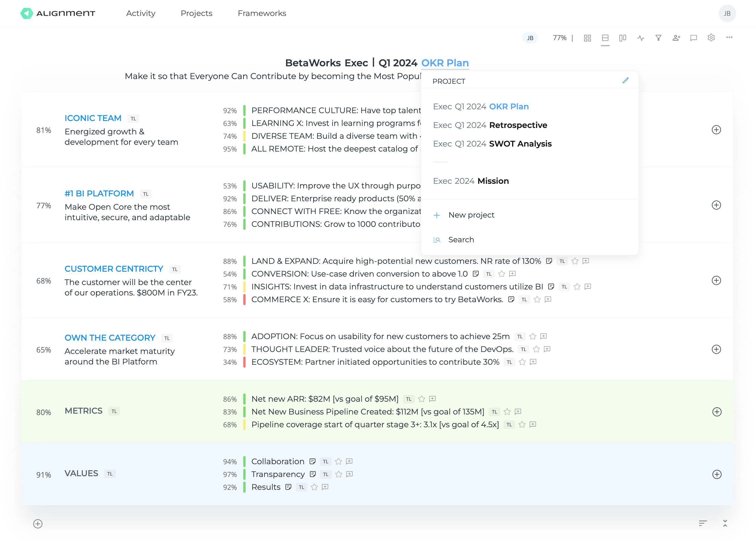Switch to the Frameworks tab
The width and height of the screenshot is (756, 541).
tap(262, 13)
